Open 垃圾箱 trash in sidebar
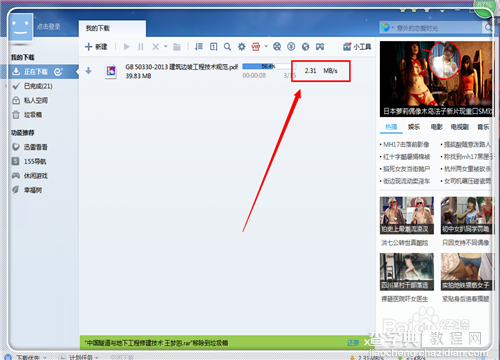The height and width of the screenshot is (360, 500). coord(33,115)
